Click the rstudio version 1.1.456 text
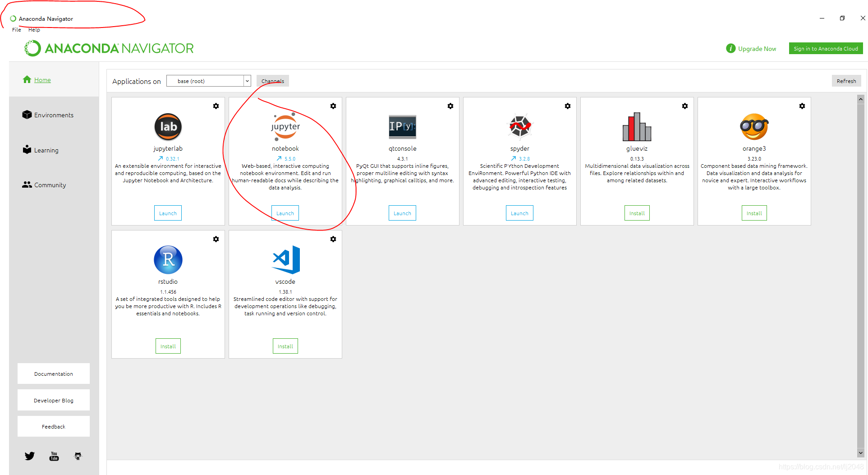The width and height of the screenshot is (868, 475). pos(168,292)
